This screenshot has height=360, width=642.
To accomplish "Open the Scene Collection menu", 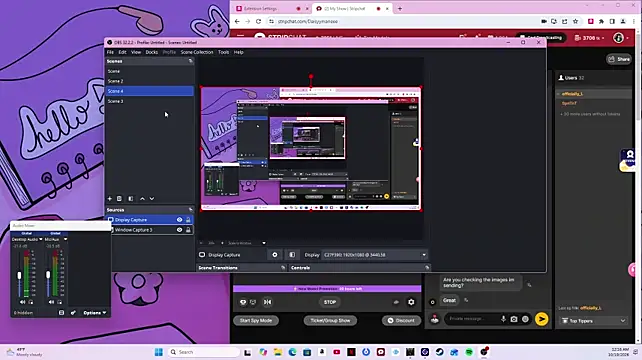I will (x=197, y=52).
